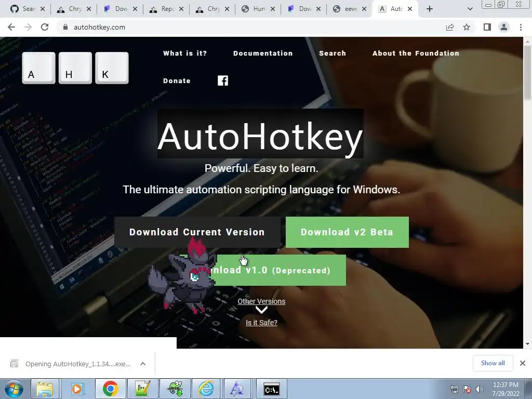532x399 pixels.
Task: Show all downloads
Action: (x=493, y=363)
